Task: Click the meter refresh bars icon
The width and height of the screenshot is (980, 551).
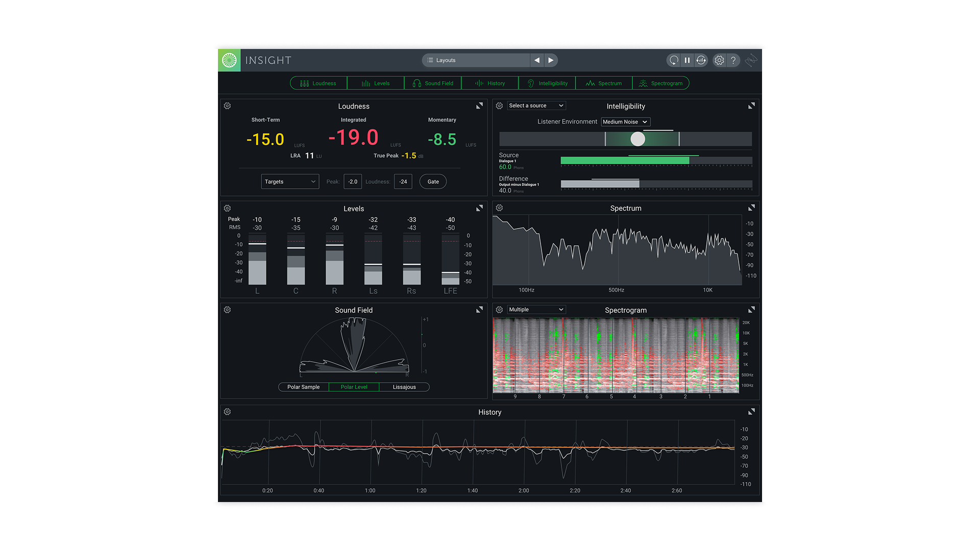Action: coord(701,60)
